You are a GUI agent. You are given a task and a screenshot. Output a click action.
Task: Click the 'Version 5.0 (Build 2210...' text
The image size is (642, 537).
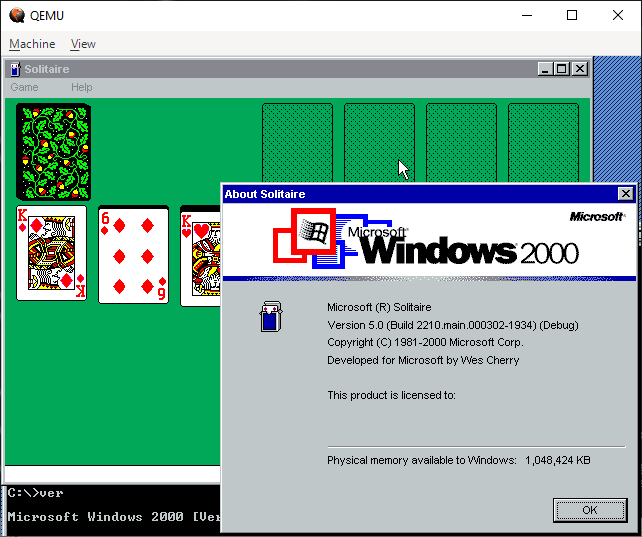click(x=453, y=325)
